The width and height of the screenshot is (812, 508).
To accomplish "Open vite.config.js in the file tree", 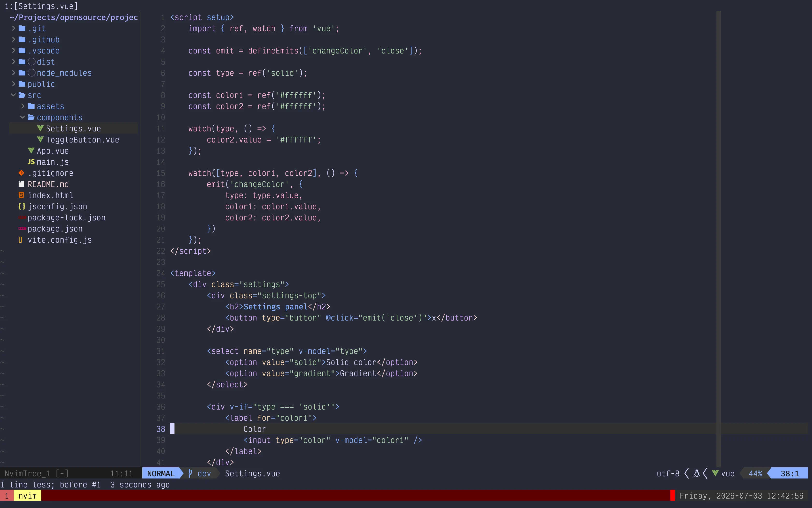I will (x=60, y=240).
